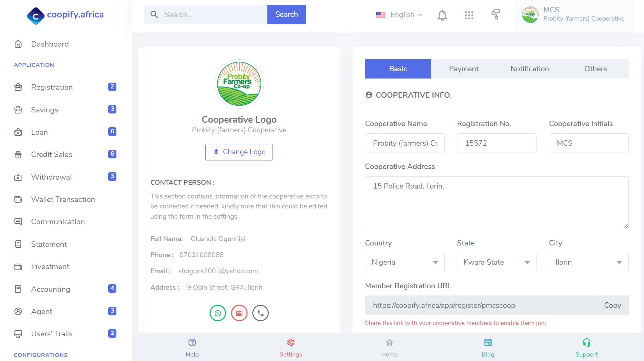Click the name Olushola Ogunniyi
This screenshot has height=361, width=644.
(x=218, y=239)
